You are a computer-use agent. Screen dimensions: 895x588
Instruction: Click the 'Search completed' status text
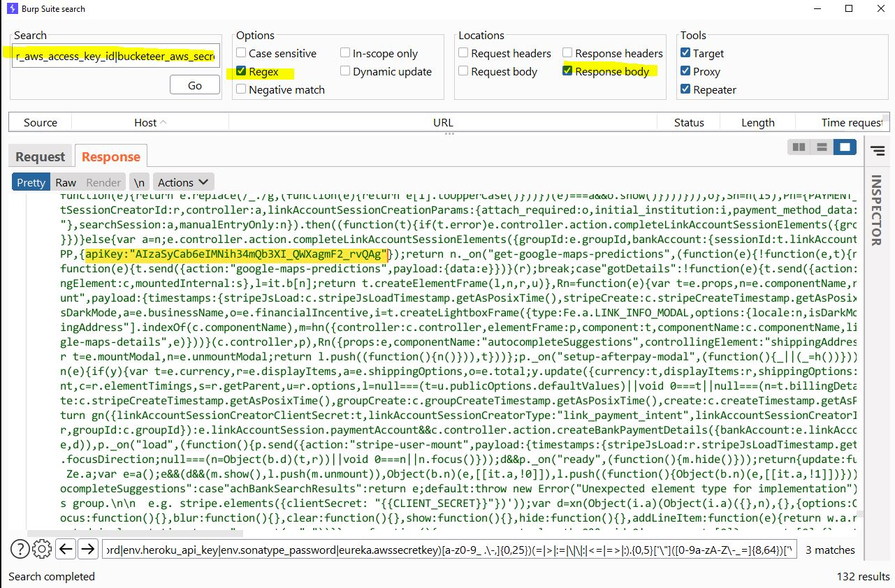(52, 576)
